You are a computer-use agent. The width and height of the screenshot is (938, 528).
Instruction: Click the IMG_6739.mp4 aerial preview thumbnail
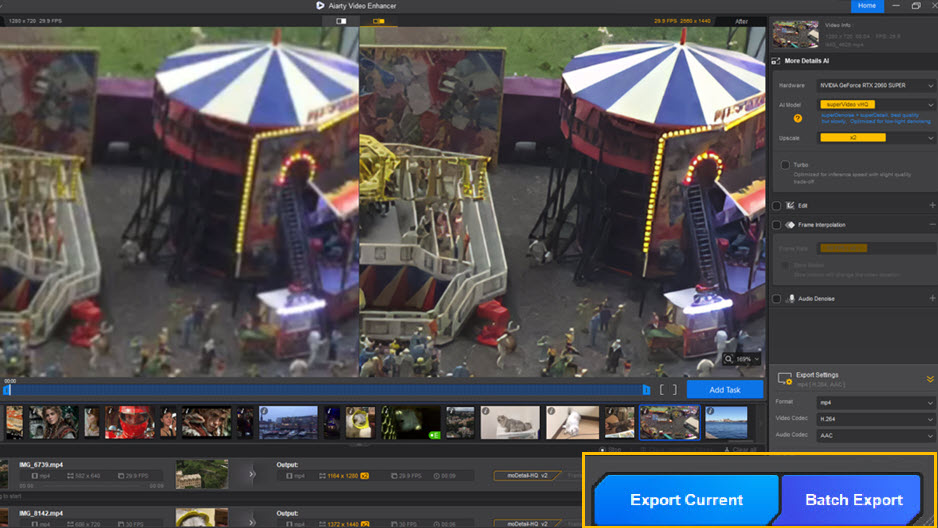coord(202,474)
